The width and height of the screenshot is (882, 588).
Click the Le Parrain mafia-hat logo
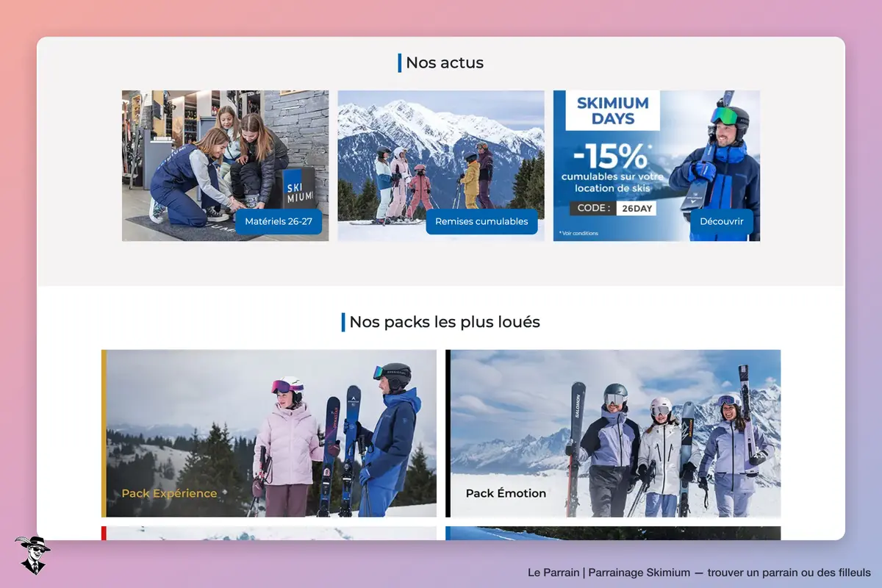[x=32, y=555]
